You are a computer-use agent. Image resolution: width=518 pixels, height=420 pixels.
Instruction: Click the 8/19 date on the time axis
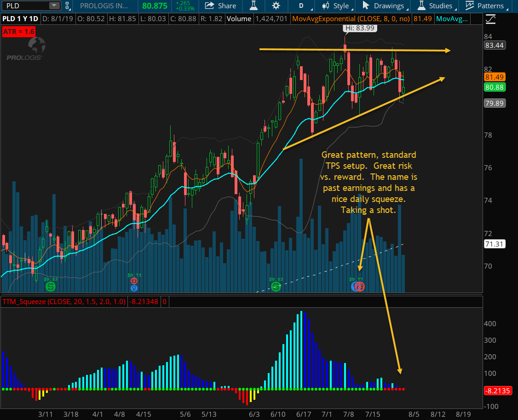(463, 414)
